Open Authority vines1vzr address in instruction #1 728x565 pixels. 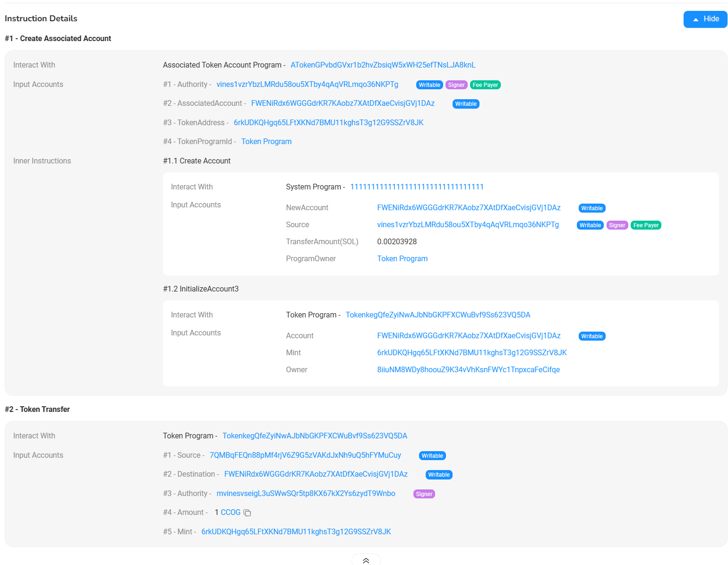point(307,85)
